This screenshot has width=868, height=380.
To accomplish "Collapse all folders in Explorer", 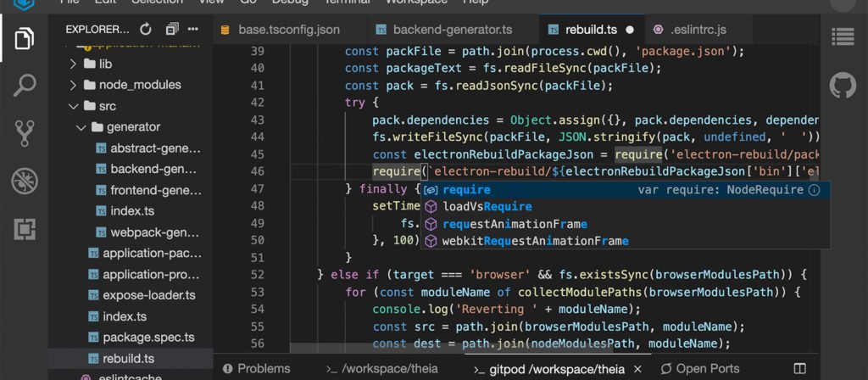I will click(x=172, y=29).
